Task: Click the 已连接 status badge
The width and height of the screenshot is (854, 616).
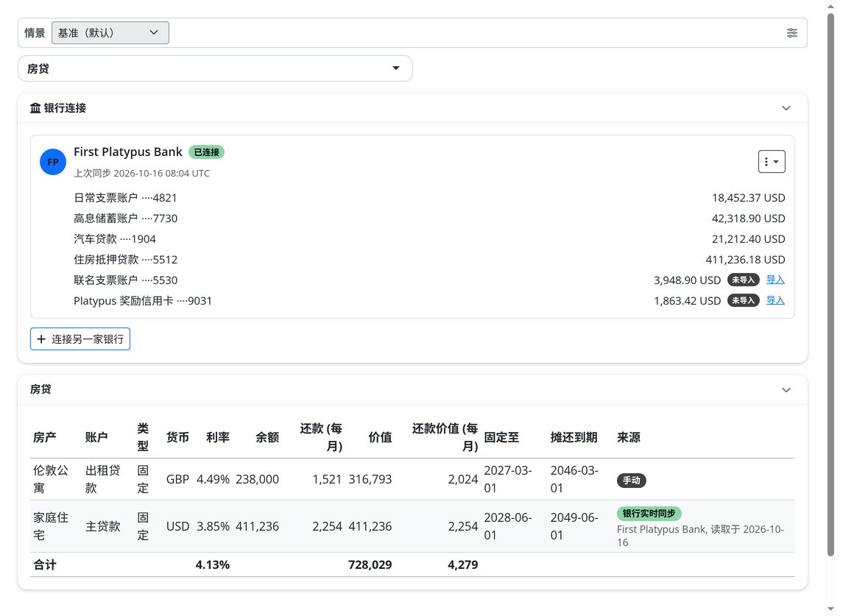Action: tap(206, 152)
